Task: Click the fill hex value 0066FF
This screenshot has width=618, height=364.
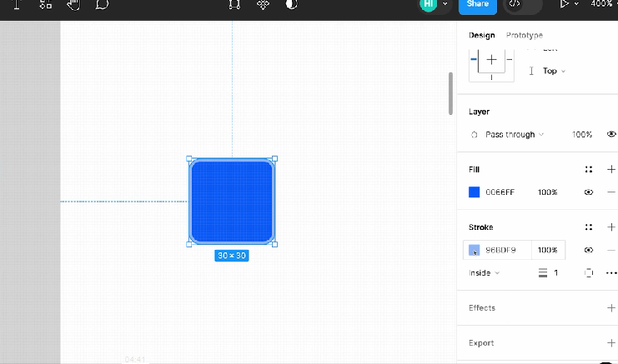Action: 500,192
